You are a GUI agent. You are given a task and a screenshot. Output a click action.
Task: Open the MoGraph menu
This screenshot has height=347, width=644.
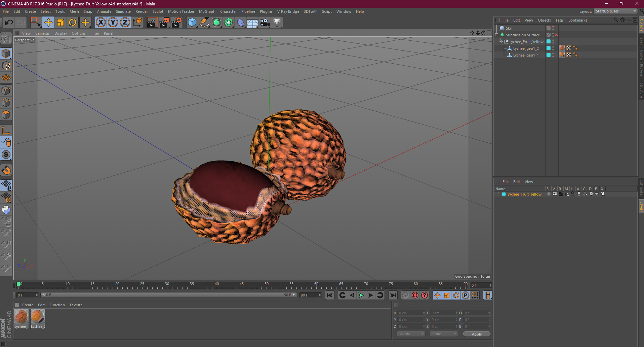click(x=207, y=11)
